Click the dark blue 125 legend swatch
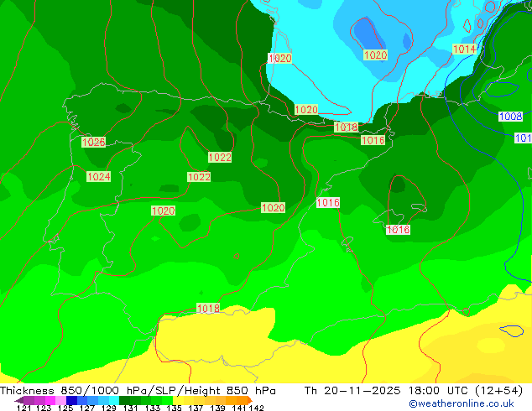532x411 pixels. click(x=71, y=400)
